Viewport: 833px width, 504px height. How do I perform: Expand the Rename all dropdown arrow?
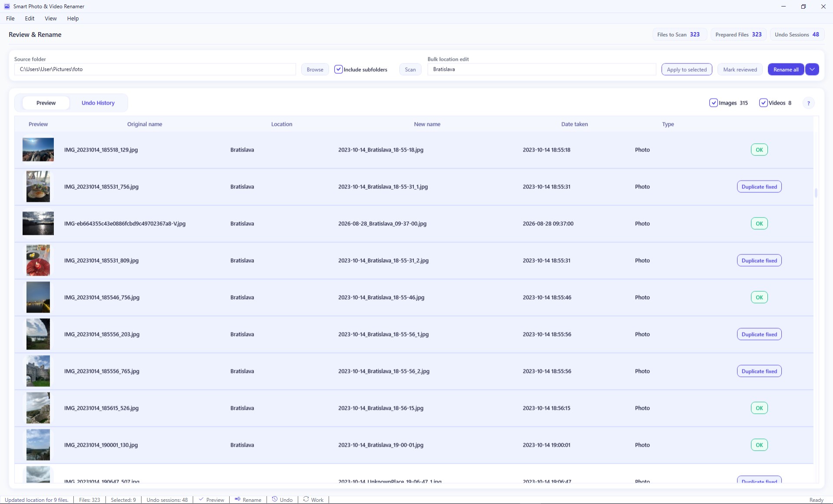[x=812, y=69]
